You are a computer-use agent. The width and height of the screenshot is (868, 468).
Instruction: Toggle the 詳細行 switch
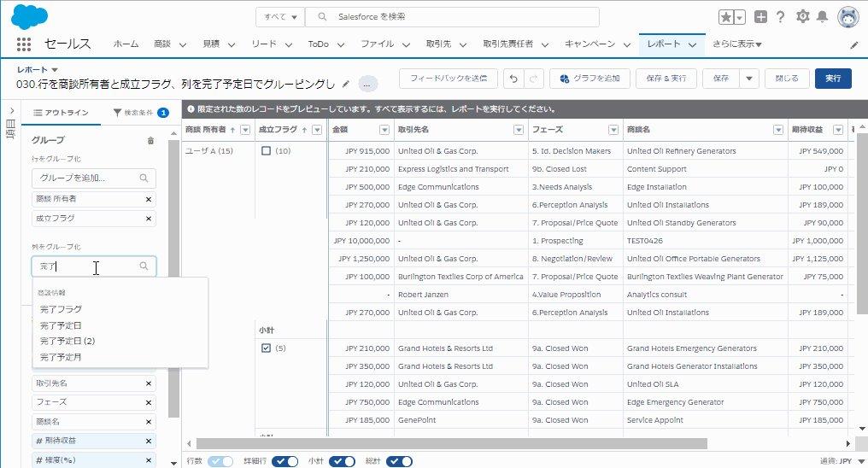click(284, 461)
